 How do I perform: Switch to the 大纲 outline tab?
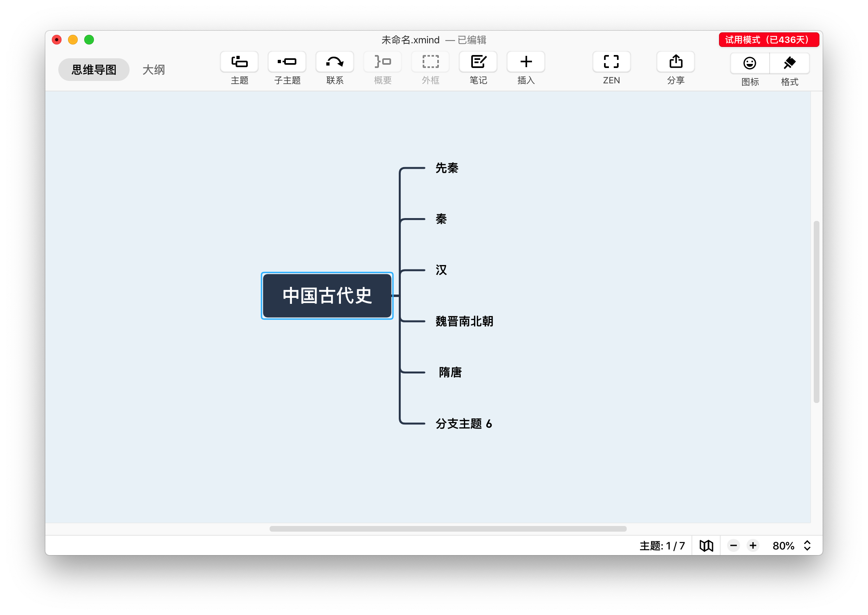(153, 70)
